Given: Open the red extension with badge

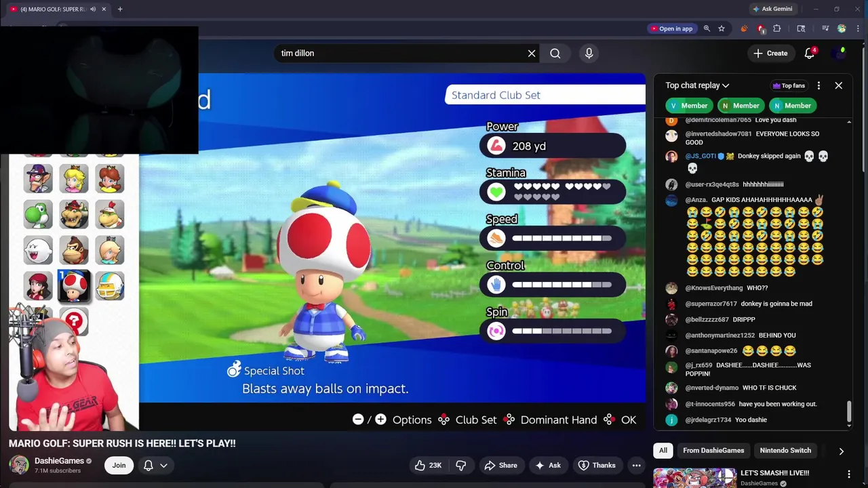Looking at the screenshot, I should [x=761, y=28].
